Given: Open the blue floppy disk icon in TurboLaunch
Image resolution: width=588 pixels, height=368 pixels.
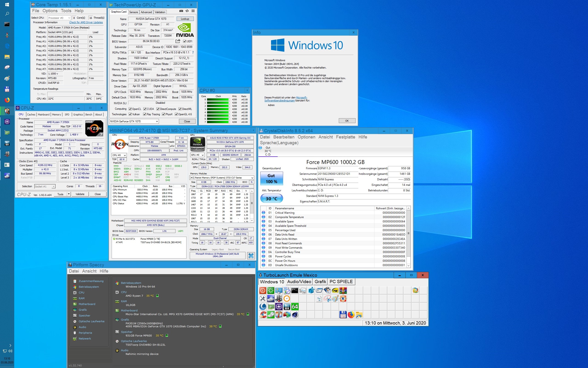Looking at the screenshot, I should (343, 314).
